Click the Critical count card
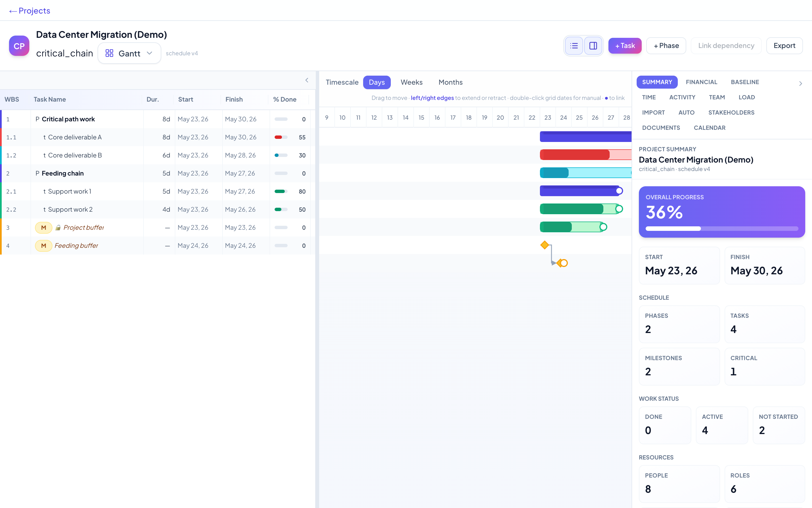Viewport: 812px width, 508px height. [x=765, y=367]
